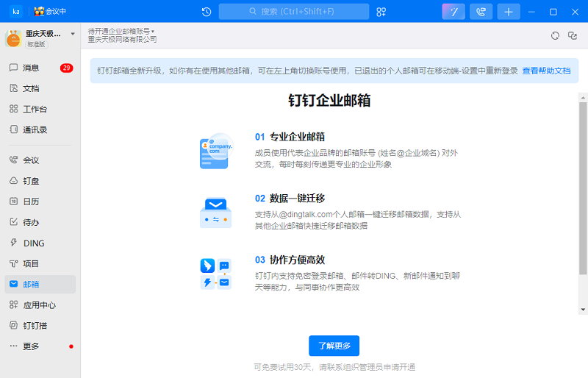Click the refresh icon in mail header

[556, 35]
